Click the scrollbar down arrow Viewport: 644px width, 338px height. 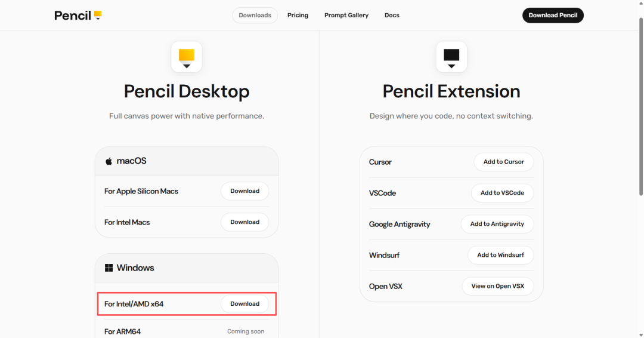640,335
